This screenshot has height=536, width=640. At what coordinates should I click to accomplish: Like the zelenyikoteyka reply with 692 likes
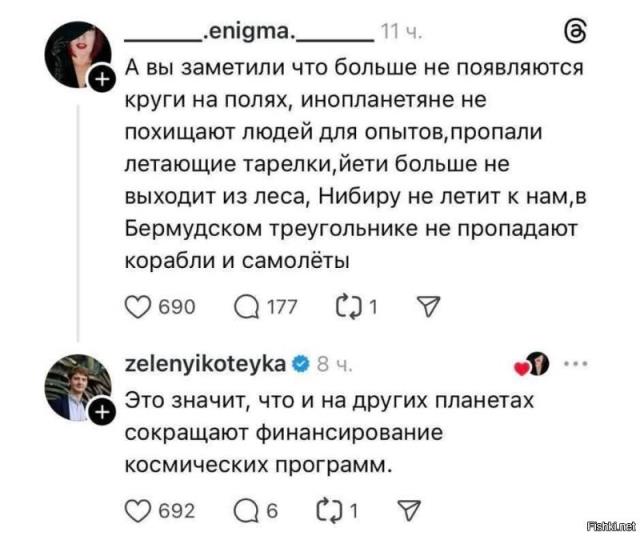[139, 511]
